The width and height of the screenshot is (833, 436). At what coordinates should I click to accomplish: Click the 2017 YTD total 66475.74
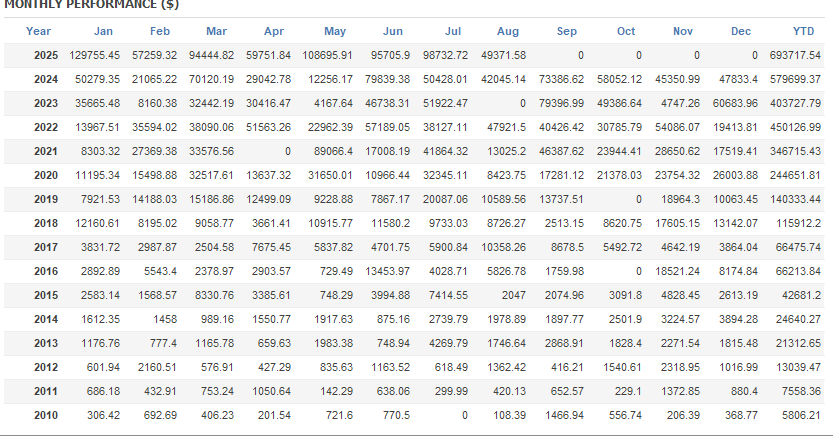point(798,247)
